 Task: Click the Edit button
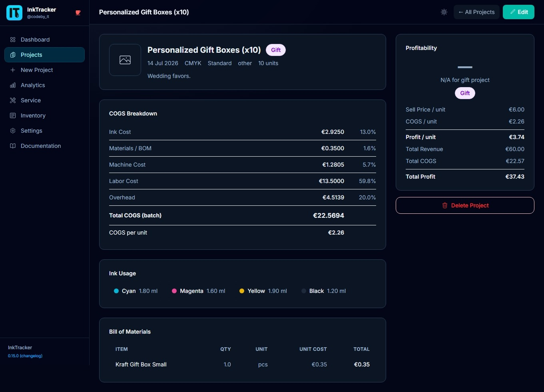(518, 12)
